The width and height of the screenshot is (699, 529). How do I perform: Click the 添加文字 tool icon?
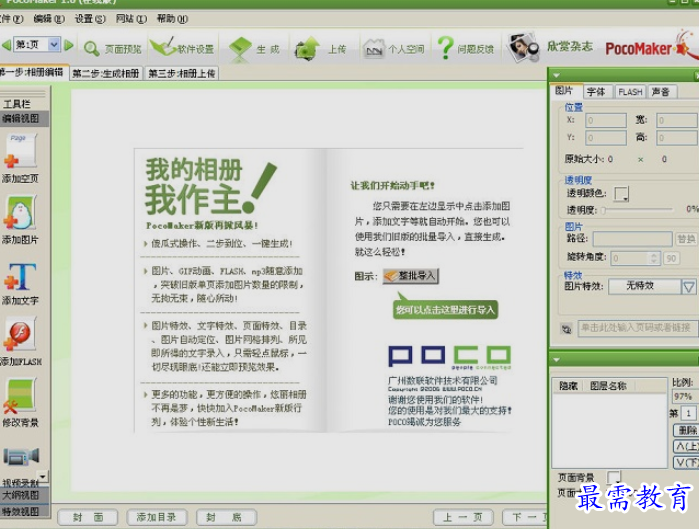pos(20,276)
